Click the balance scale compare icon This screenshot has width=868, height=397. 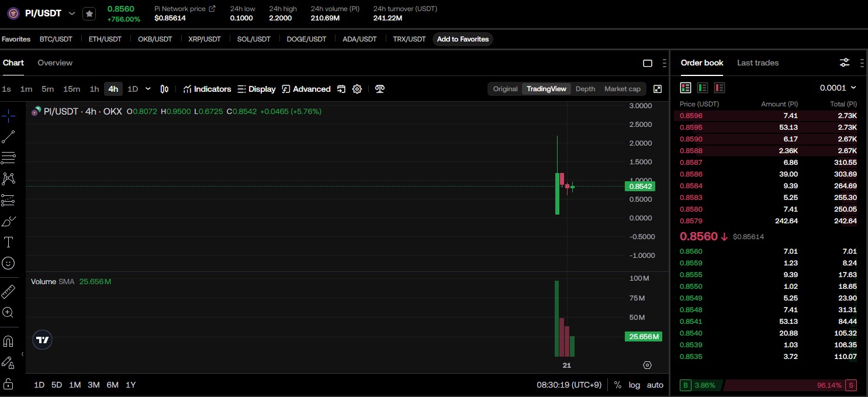click(x=380, y=89)
